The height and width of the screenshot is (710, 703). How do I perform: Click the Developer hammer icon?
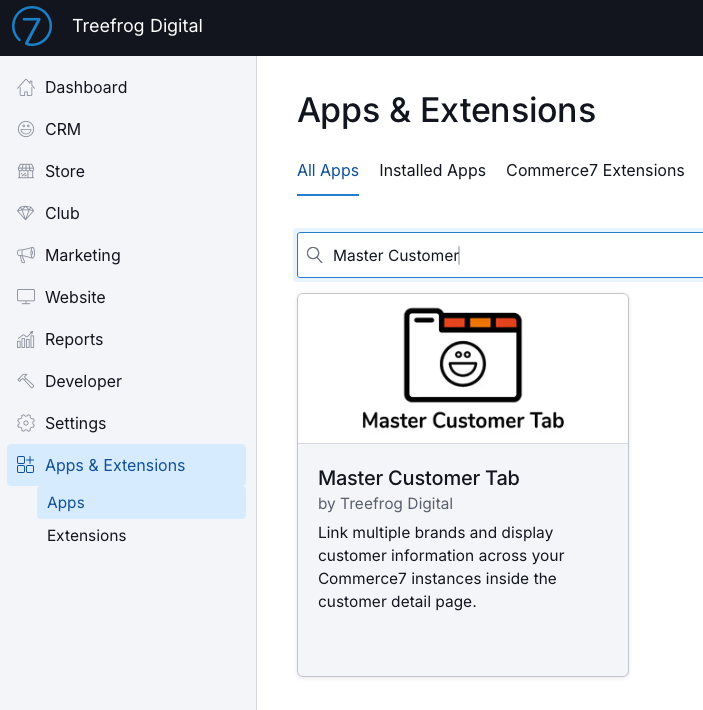point(26,381)
